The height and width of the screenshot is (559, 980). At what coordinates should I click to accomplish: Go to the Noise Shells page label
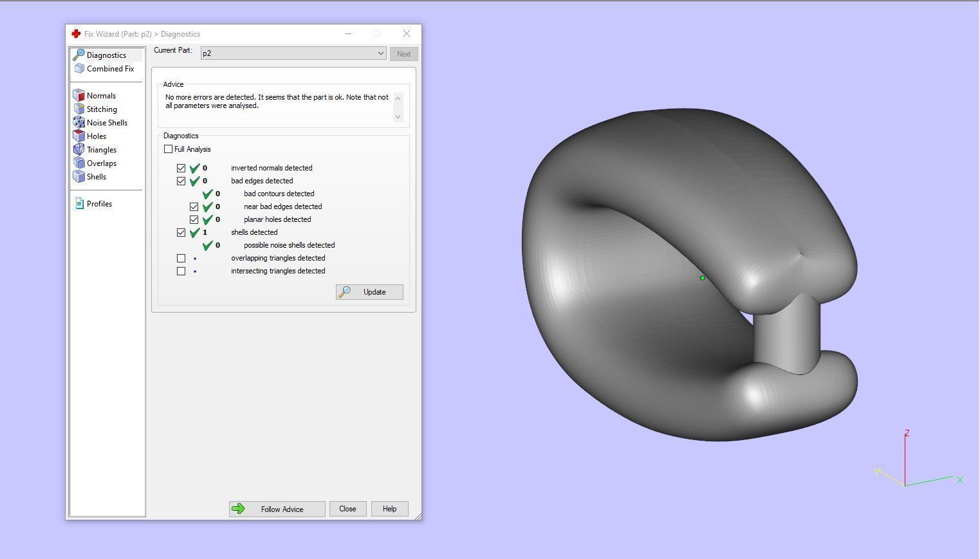coord(107,123)
